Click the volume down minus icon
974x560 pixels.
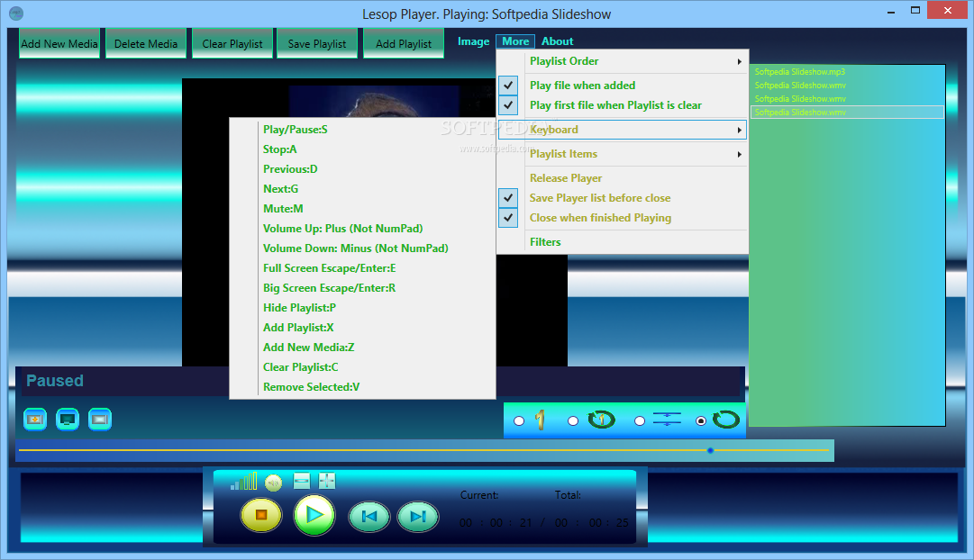[301, 481]
